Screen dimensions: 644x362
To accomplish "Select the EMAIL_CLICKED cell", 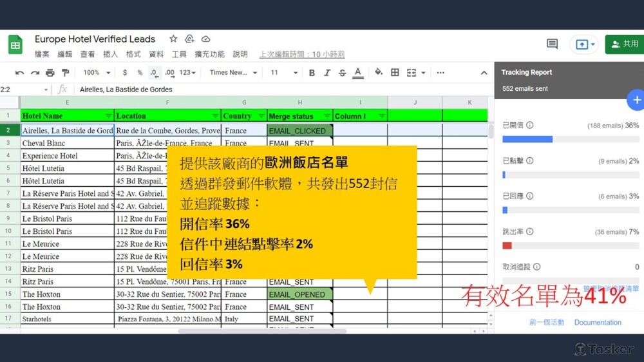I will point(300,131).
